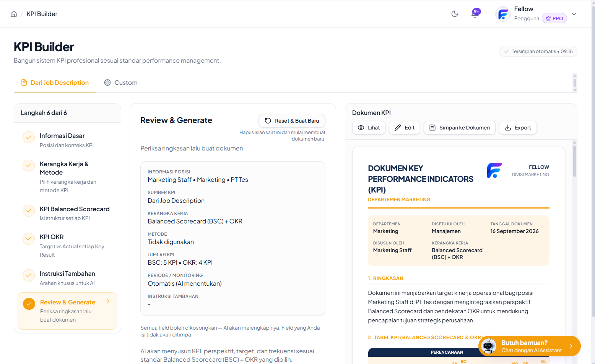Image resolution: width=595 pixels, height=364 pixels.
Task: Click the Tersimpan otomatis status badge
Action: [538, 52]
